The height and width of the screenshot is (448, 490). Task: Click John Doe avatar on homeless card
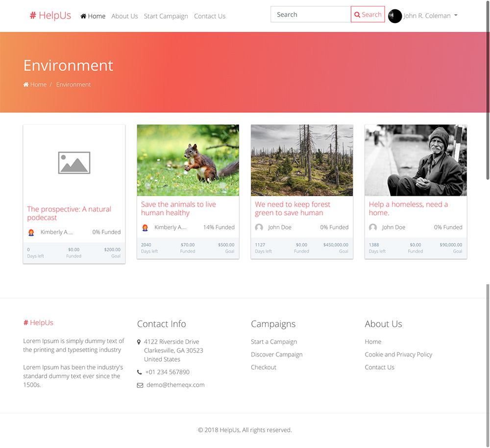point(372,227)
